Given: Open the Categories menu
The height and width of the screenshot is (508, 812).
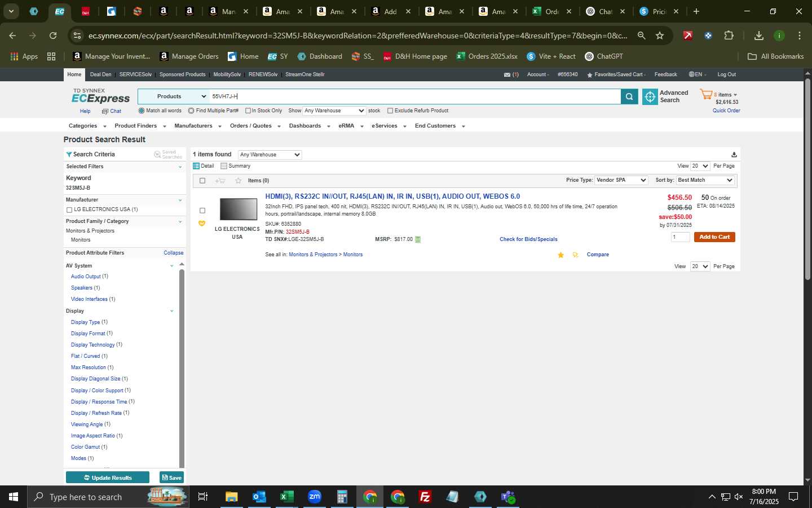Looking at the screenshot, I should (x=87, y=126).
